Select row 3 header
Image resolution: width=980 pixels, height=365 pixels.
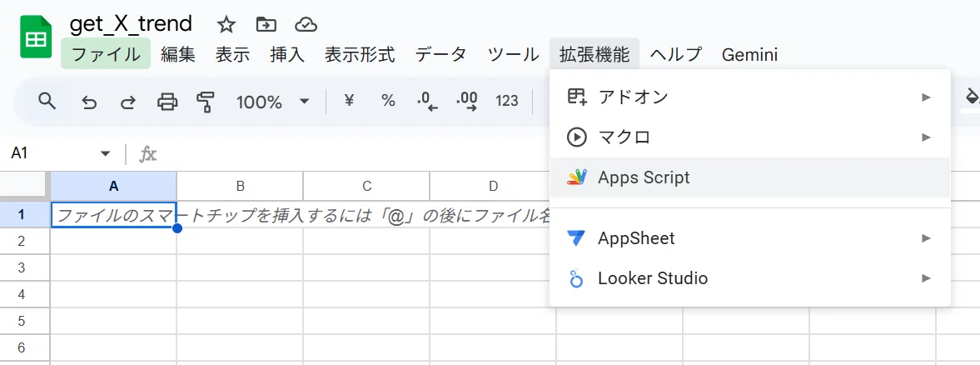[25, 267]
